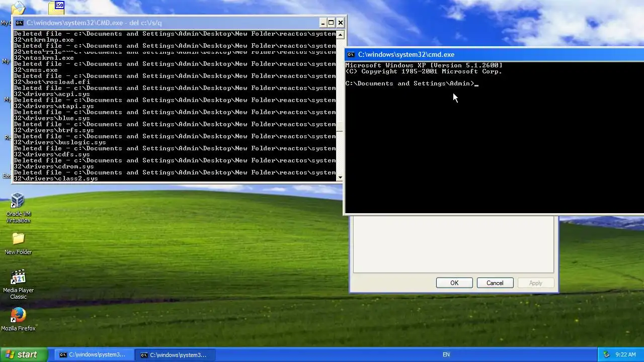
Task: Minimize the del CMD.exe window
Action: click(x=323, y=23)
